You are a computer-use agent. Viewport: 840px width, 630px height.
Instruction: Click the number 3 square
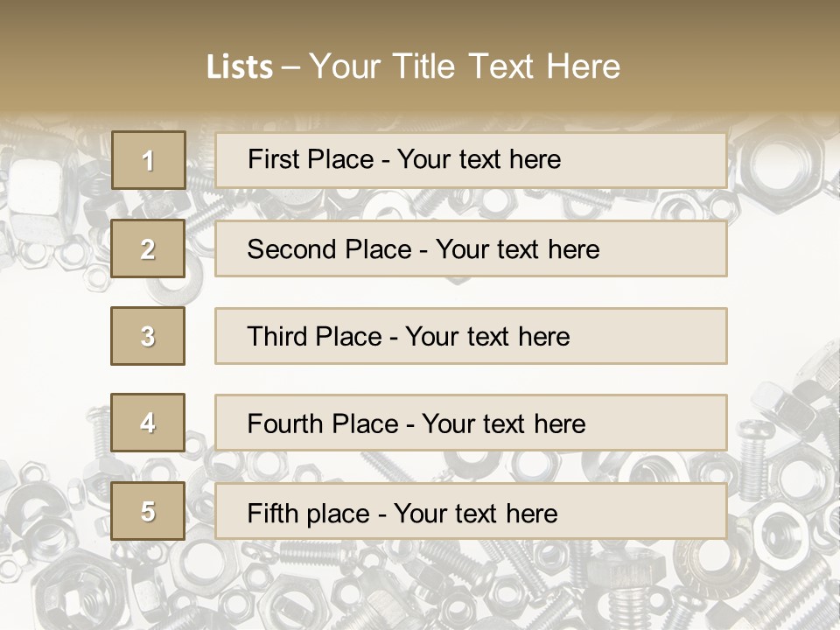coord(148,336)
